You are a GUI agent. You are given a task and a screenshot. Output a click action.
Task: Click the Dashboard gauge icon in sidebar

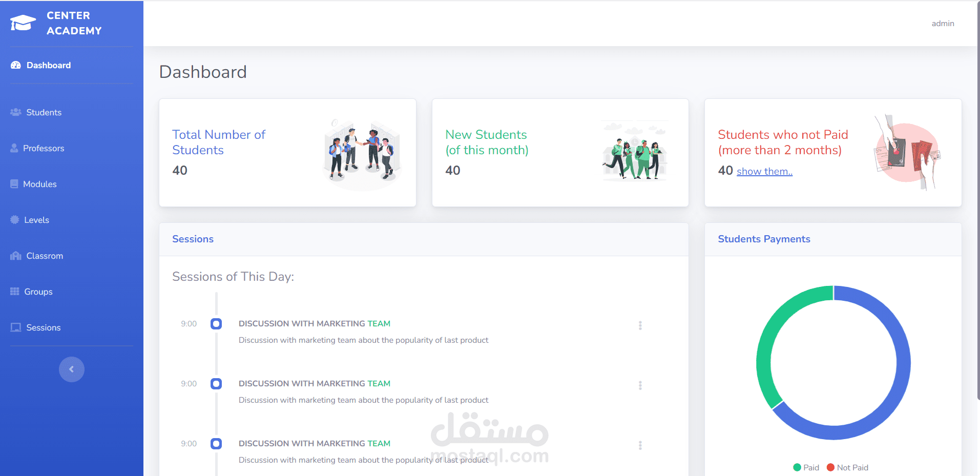[16, 65]
